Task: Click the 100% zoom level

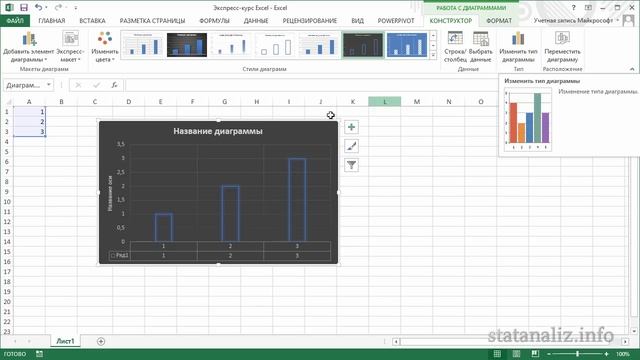Action: 623,354
